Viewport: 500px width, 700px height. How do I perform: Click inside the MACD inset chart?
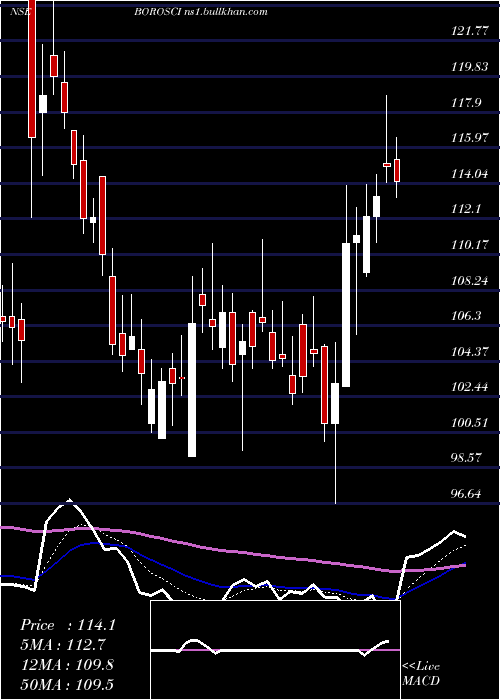pyautogui.click(x=275, y=650)
